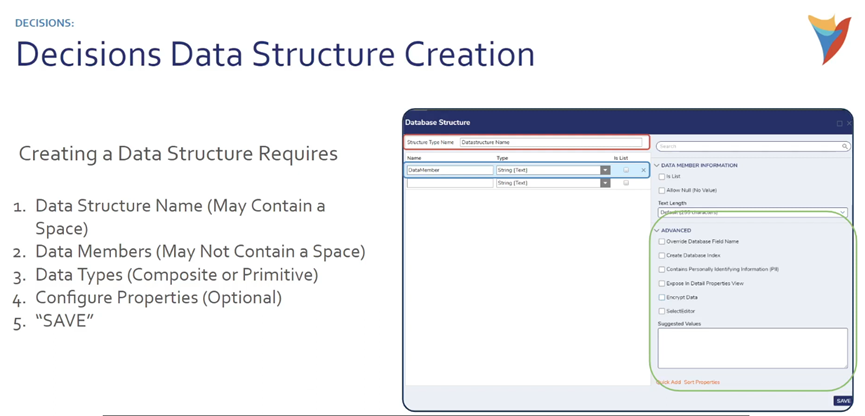
Task: Enable Create Database Index option
Action: tap(662, 255)
